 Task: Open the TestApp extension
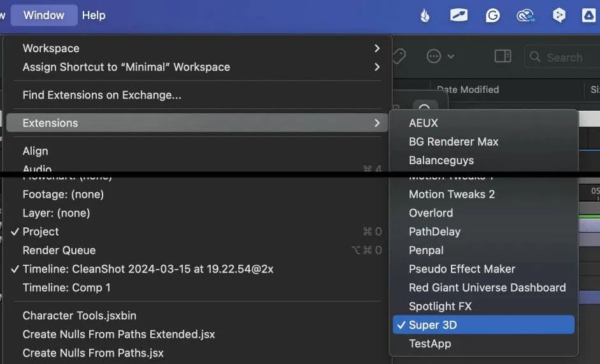tap(483, 344)
